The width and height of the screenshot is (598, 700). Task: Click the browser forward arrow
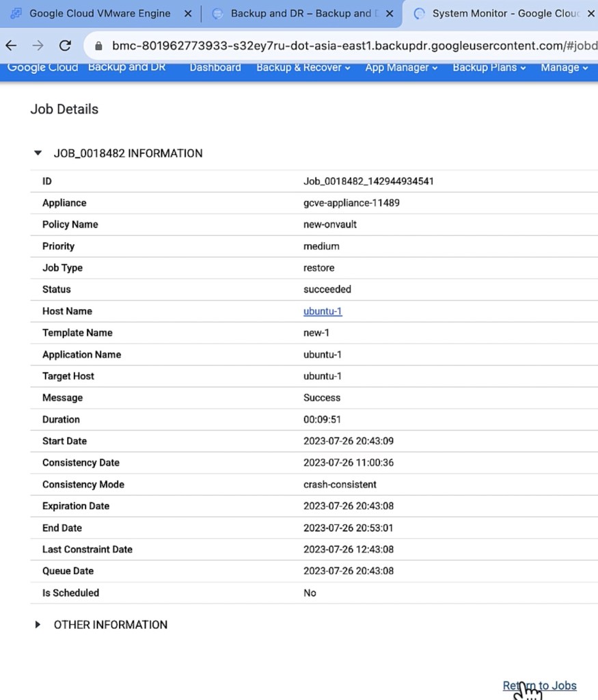pyautogui.click(x=38, y=46)
